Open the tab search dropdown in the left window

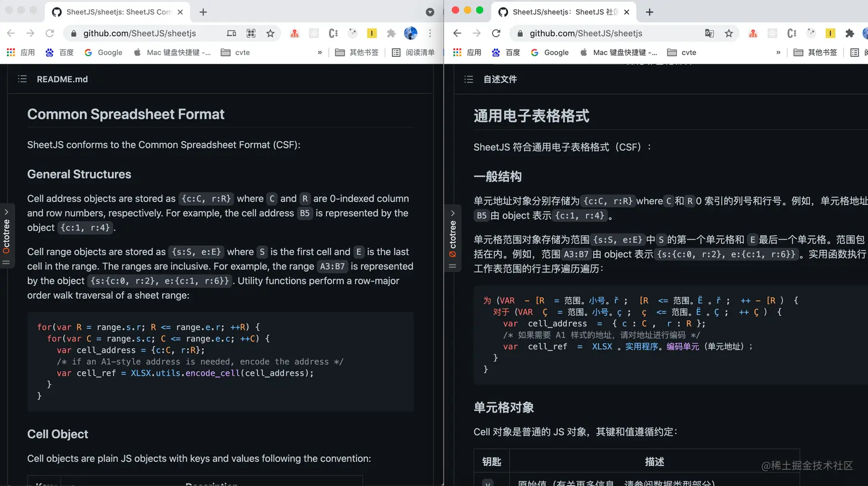pos(430,12)
